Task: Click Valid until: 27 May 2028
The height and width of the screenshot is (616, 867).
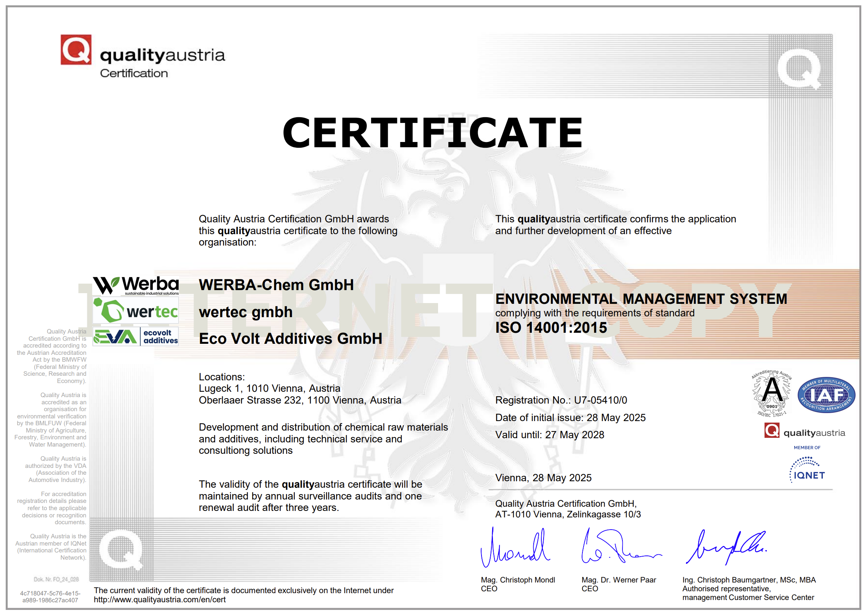Action: click(x=550, y=435)
